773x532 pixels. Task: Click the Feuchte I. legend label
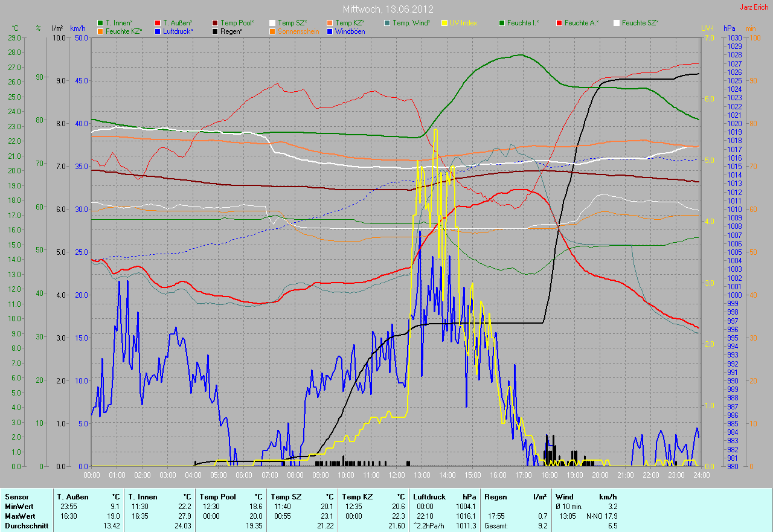523,23
